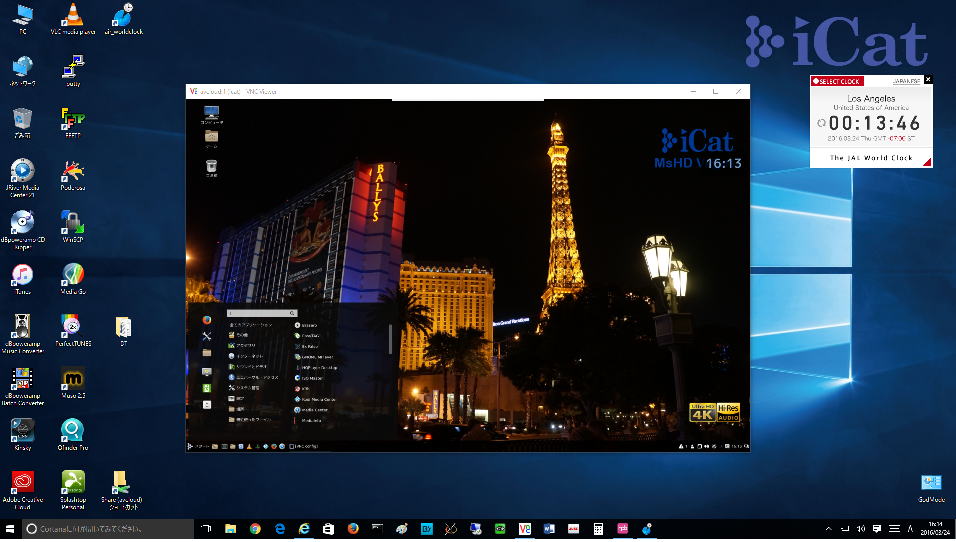
Task: Open Calculator from the Windows taskbar
Action: [x=598, y=529]
